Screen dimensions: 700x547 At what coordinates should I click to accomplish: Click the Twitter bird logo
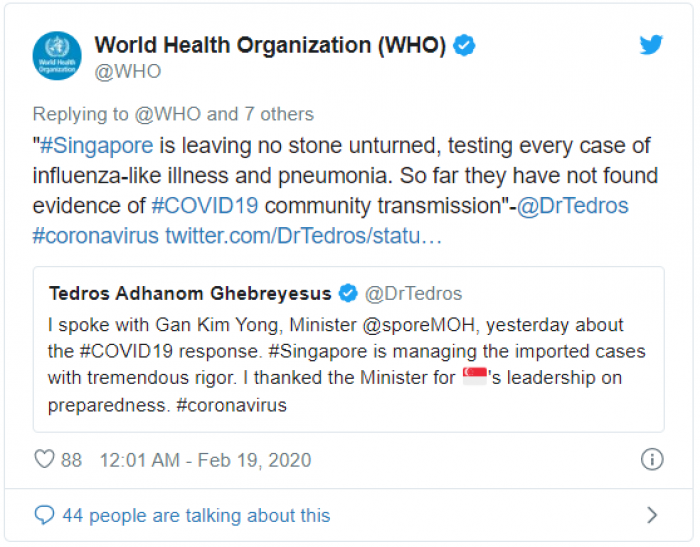click(x=651, y=45)
